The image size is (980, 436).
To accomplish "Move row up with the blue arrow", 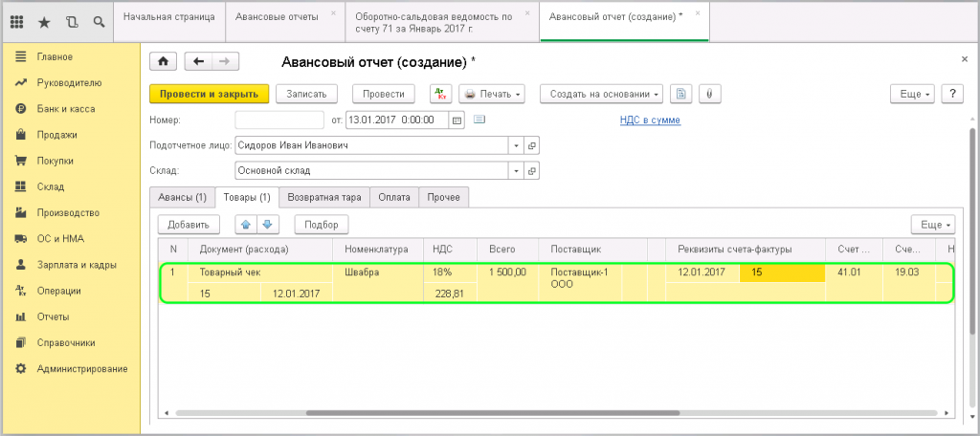I will click(x=245, y=224).
